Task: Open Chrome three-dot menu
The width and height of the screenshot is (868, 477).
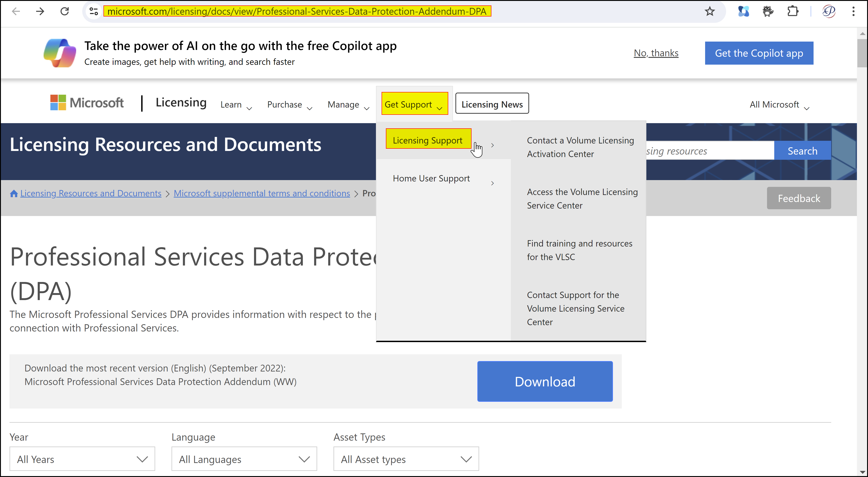Action: tap(853, 12)
